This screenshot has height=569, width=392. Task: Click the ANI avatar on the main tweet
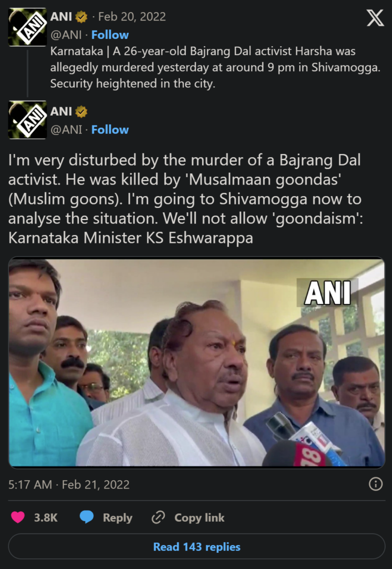tap(28, 120)
